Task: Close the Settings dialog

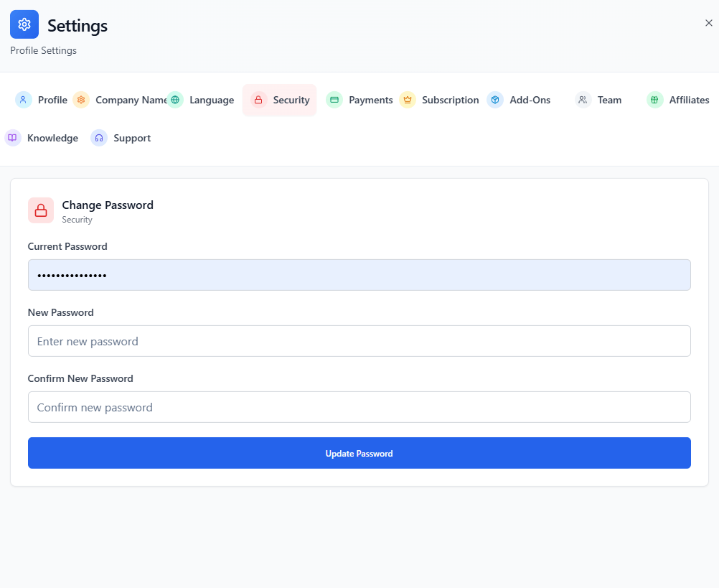Action: point(708,22)
